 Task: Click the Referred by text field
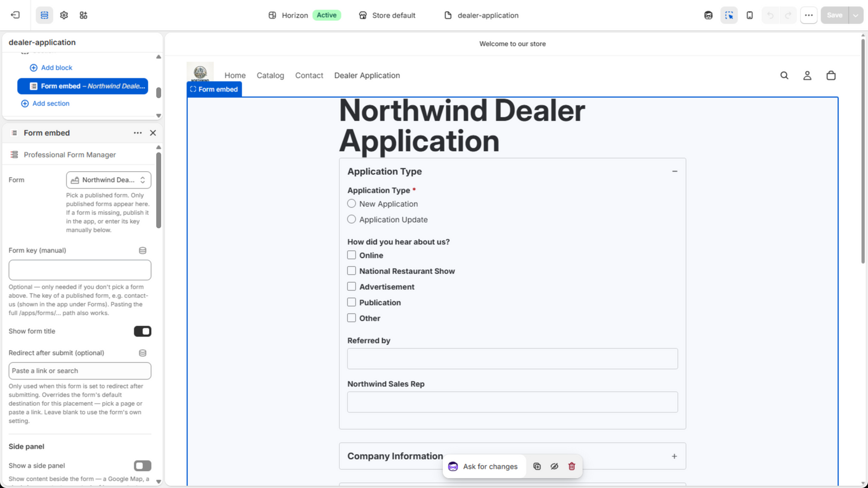(513, 359)
